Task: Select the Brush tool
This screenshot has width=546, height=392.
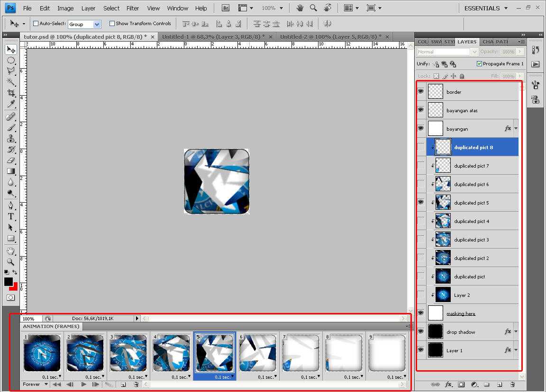Action: point(11,127)
